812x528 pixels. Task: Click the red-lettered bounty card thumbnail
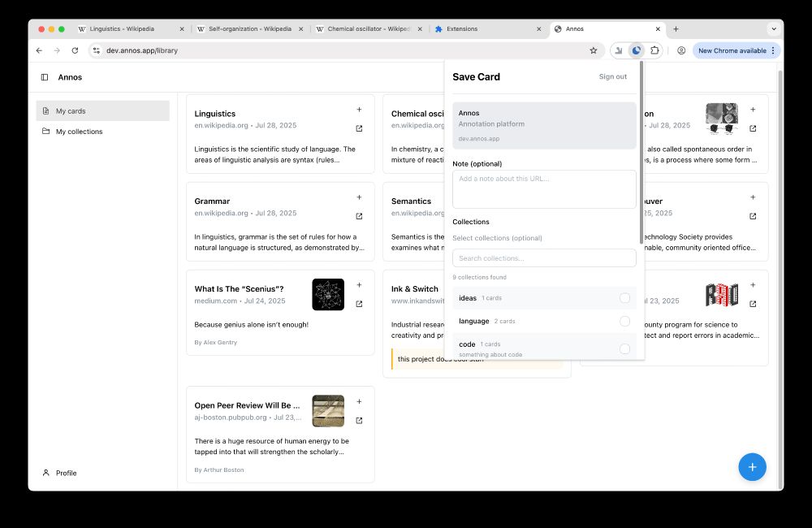click(x=721, y=295)
